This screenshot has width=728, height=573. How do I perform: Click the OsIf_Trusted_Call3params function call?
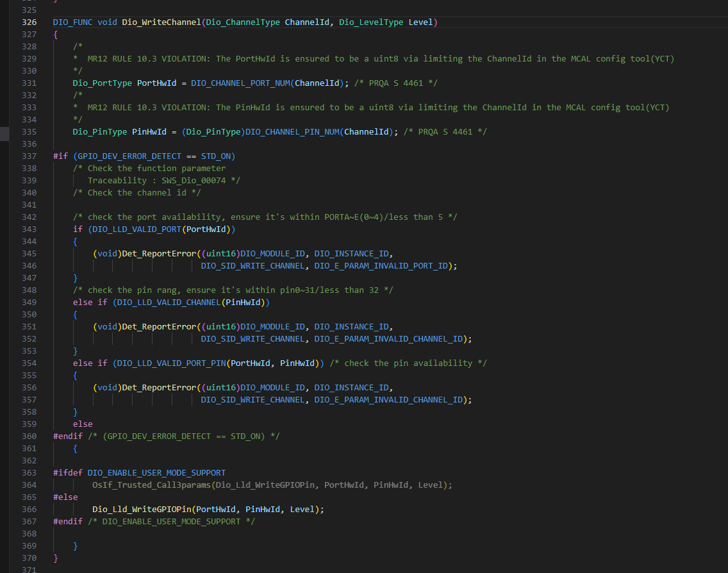click(x=151, y=485)
